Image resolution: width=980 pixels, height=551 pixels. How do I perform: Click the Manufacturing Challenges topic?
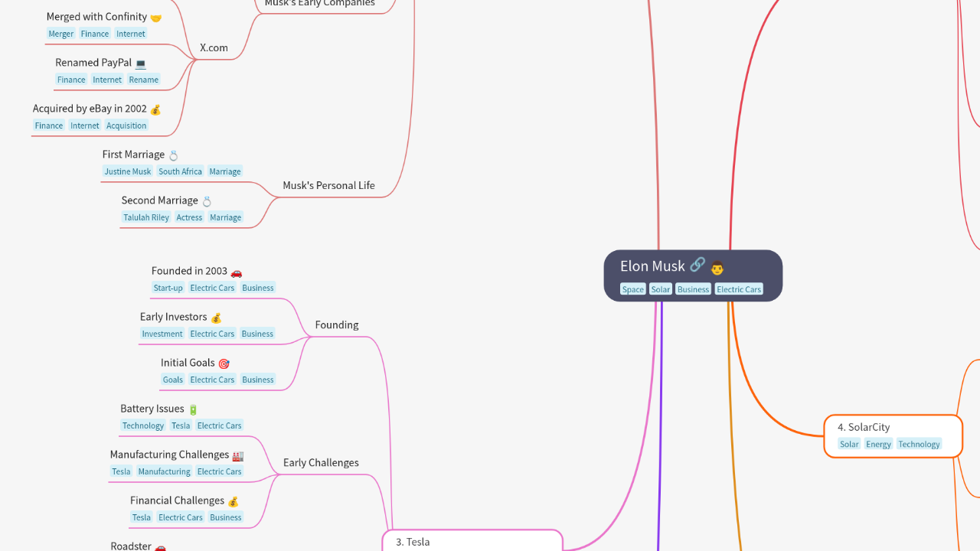169,455
